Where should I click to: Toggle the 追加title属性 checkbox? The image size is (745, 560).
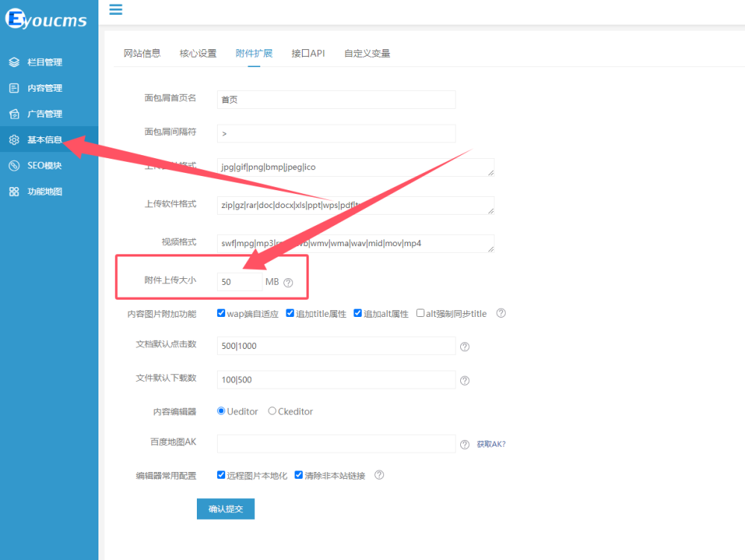click(x=290, y=313)
